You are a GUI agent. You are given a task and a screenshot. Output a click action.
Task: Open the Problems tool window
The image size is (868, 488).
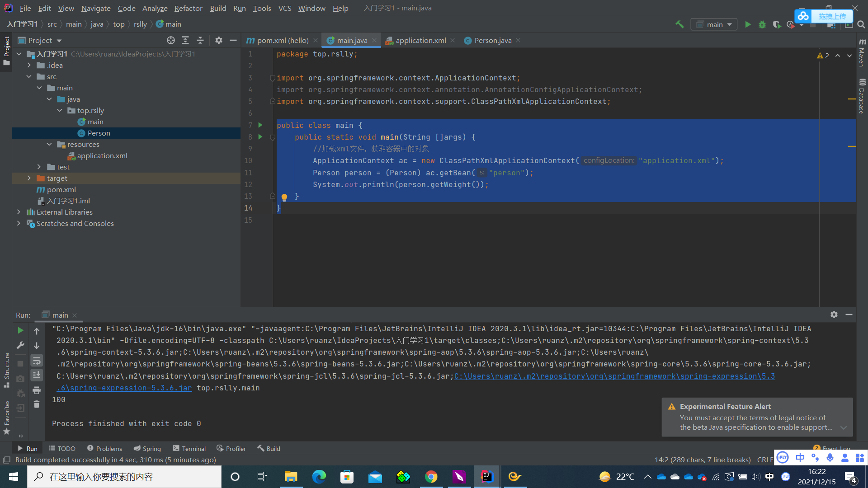104,448
